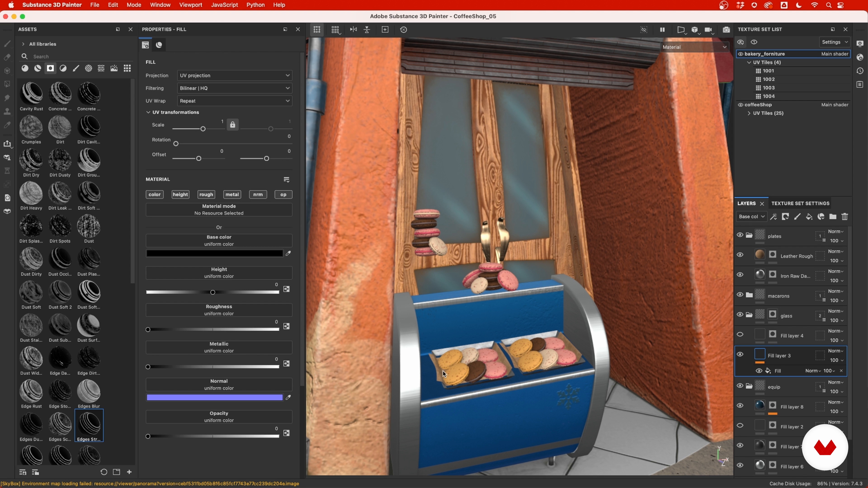The width and height of the screenshot is (868, 488).
Task: Select the Smudge tool in left toolbar
Action: coord(7,98)
